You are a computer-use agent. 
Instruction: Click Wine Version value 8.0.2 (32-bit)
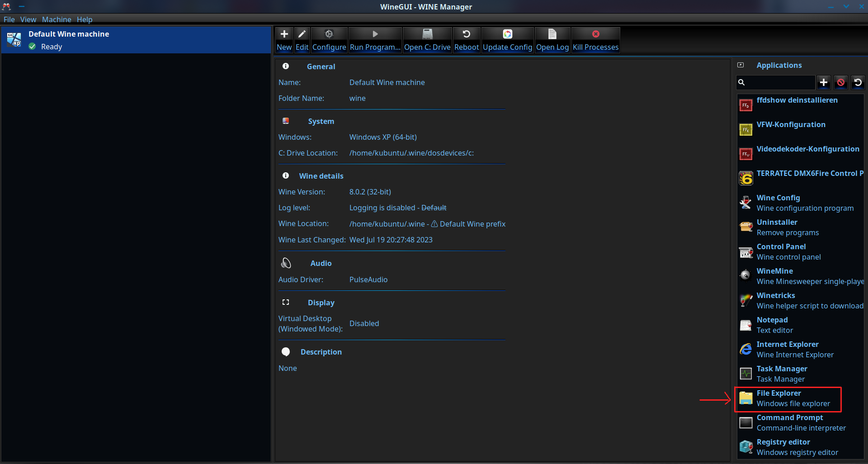tap(370, 192)
